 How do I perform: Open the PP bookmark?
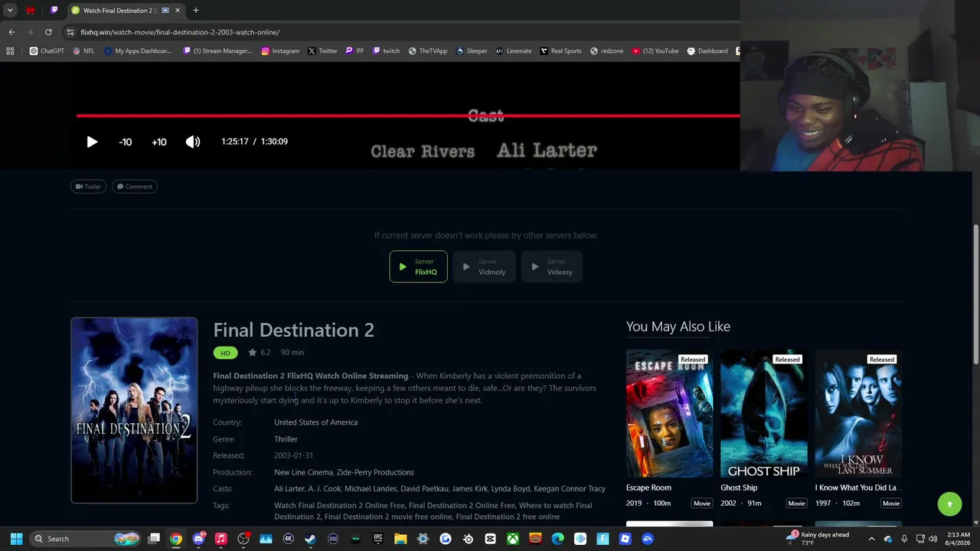coord(354,51)
